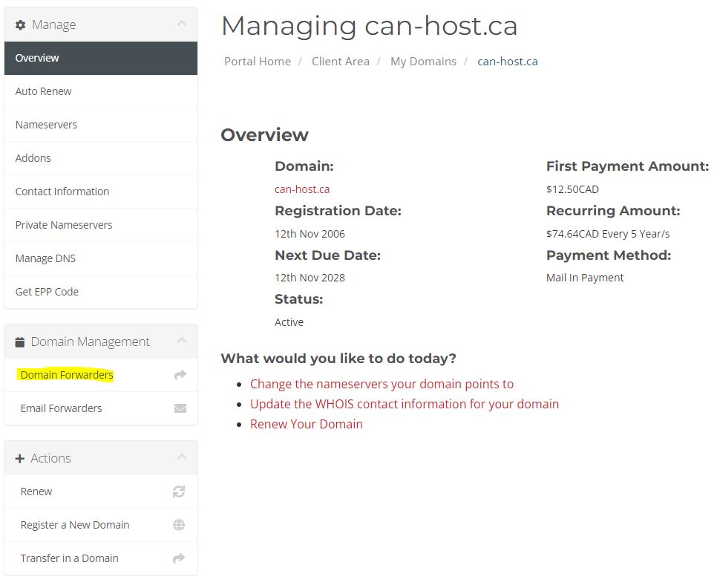The image size is (717, 588).
Task: Collapse the Actions panel chevron
Action: (182, 458)
